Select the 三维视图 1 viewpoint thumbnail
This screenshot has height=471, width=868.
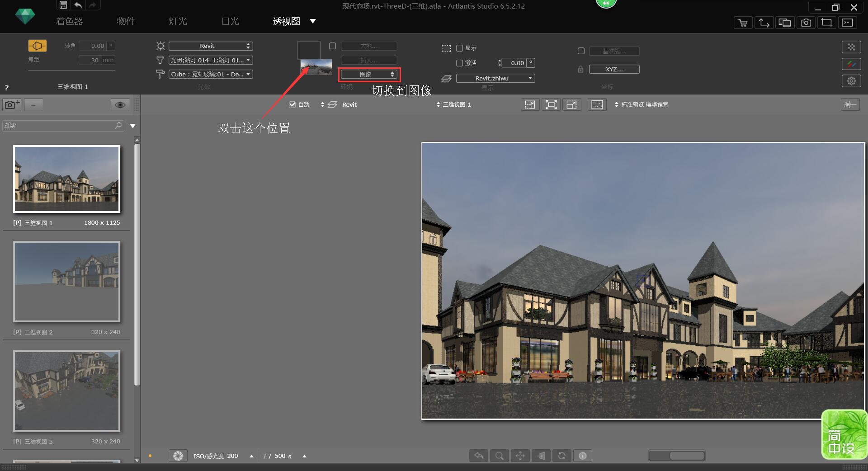[x=66, y=179]
